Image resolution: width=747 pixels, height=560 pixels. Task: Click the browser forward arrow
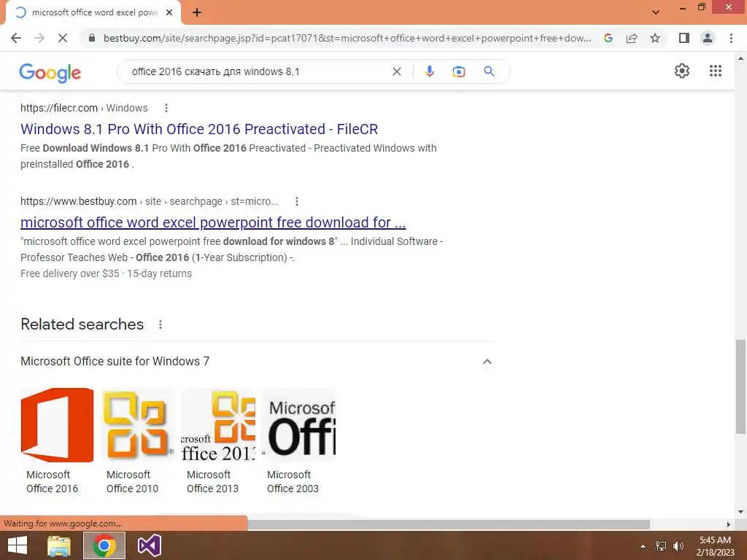39,38
